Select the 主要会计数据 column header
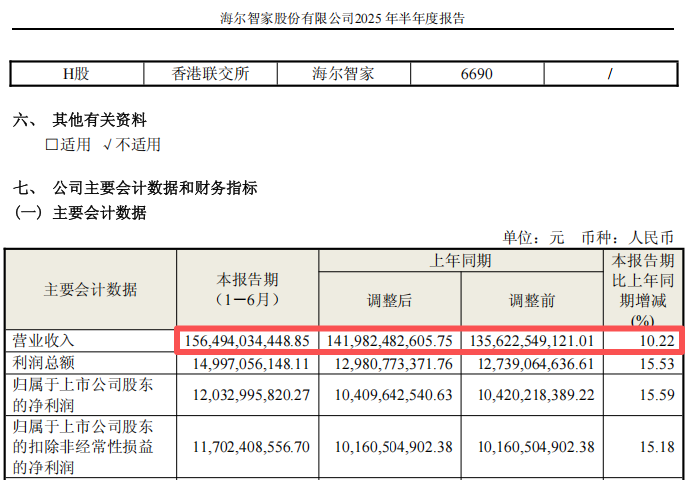The image size is (690, 480). [x=90, y=289]
